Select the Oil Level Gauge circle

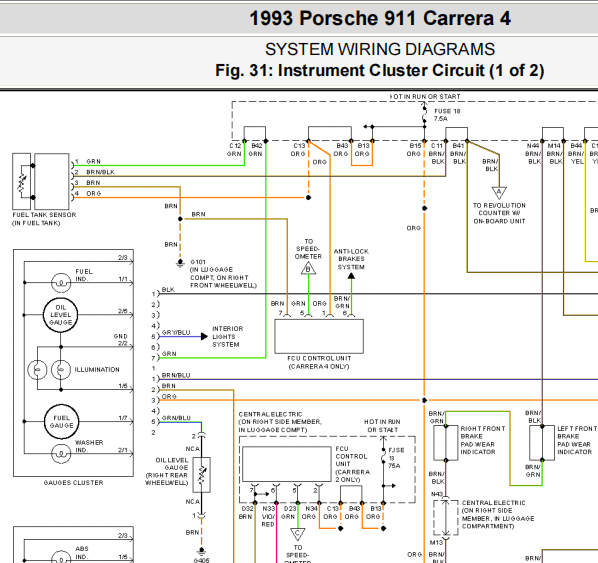[x=61, y=315]
